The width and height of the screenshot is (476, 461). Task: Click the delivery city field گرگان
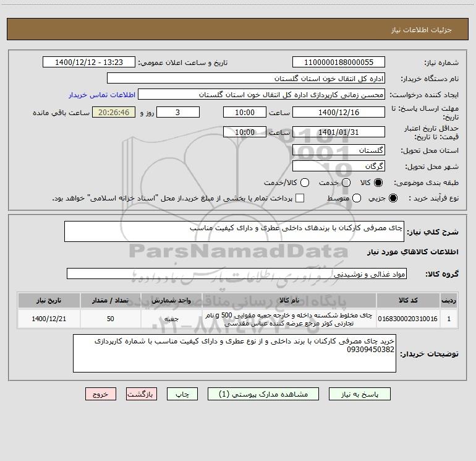tap(339, 166)
